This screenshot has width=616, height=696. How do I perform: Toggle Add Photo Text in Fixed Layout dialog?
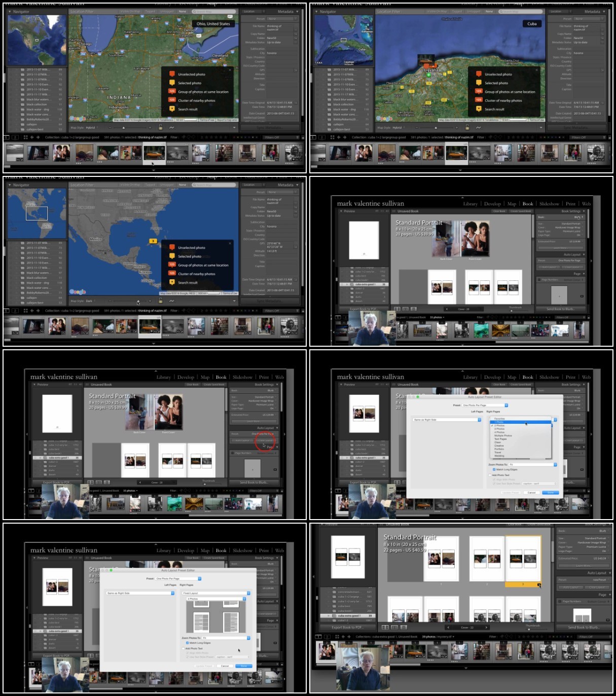pos(184,648)
